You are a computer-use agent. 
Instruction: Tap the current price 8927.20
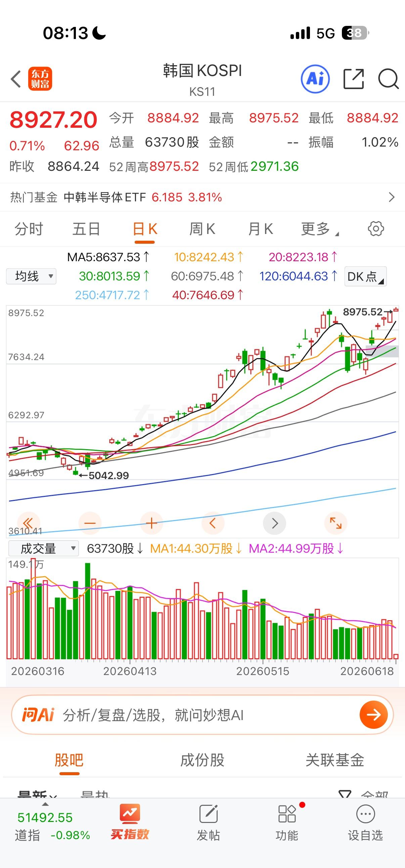[x=53, y=120]
